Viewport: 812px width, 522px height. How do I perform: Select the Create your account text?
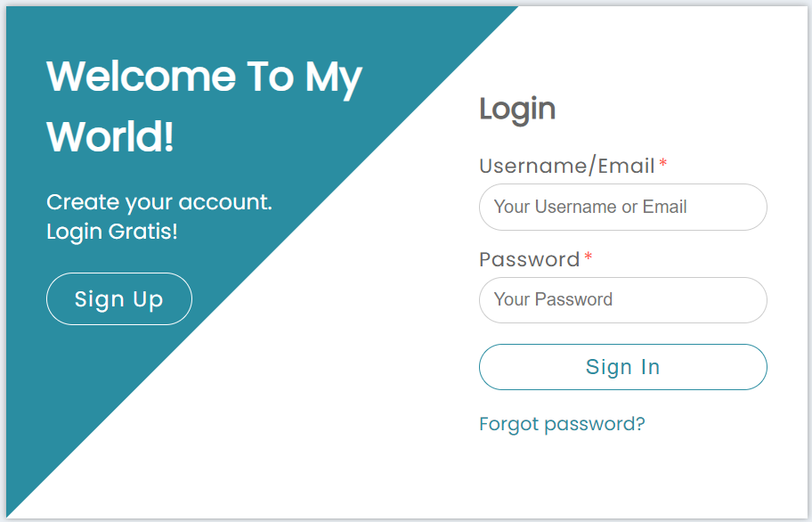coord(158,202)
